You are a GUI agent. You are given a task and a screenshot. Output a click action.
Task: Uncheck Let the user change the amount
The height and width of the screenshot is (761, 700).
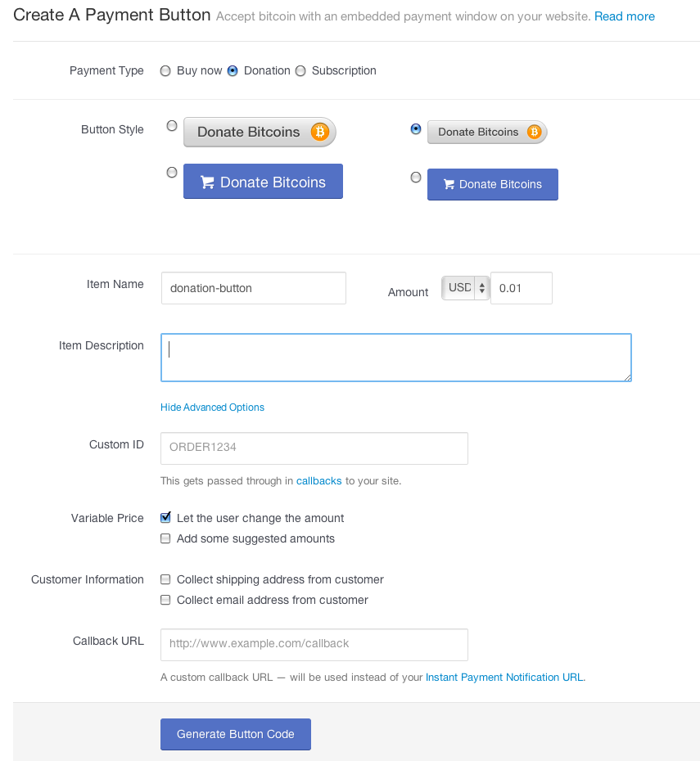click(x=165, y=517)
